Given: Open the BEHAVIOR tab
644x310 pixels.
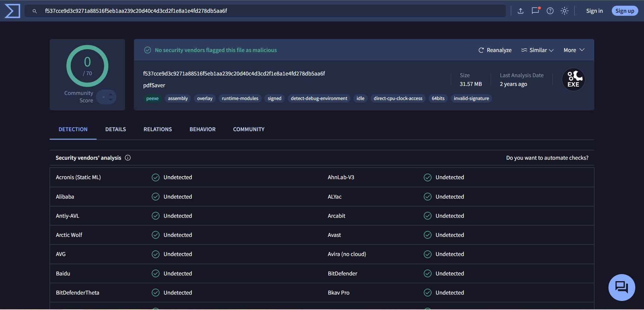Looking at the screenshot, I should [202, 129].
